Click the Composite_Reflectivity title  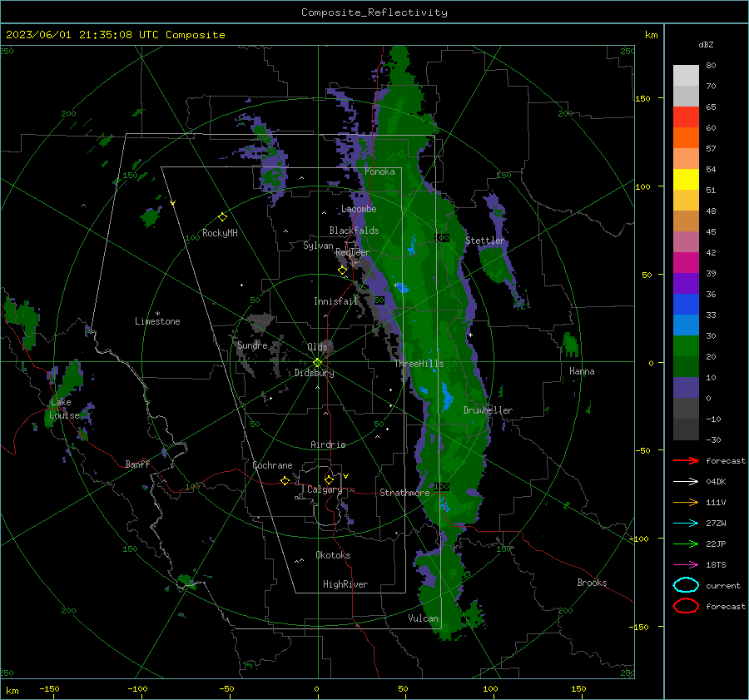click(x=374, y=12)
